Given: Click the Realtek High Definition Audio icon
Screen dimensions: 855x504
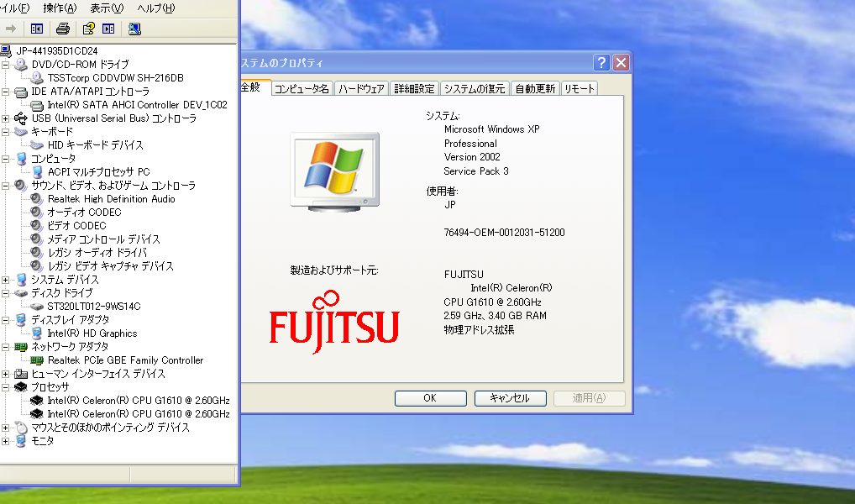Looking at the screenshot, I should coord(36,198).
